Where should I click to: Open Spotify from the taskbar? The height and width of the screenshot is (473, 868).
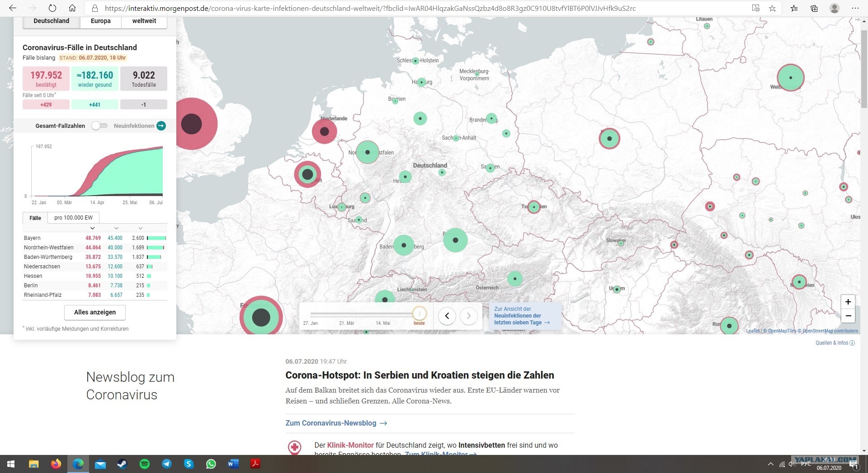coord(145,464)
